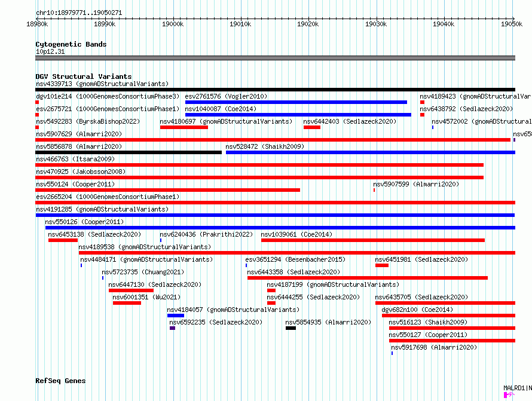532x401 pixels.
Task: Open the nsv5854935 (Almarri2020) label
Action: click(328, 322)
